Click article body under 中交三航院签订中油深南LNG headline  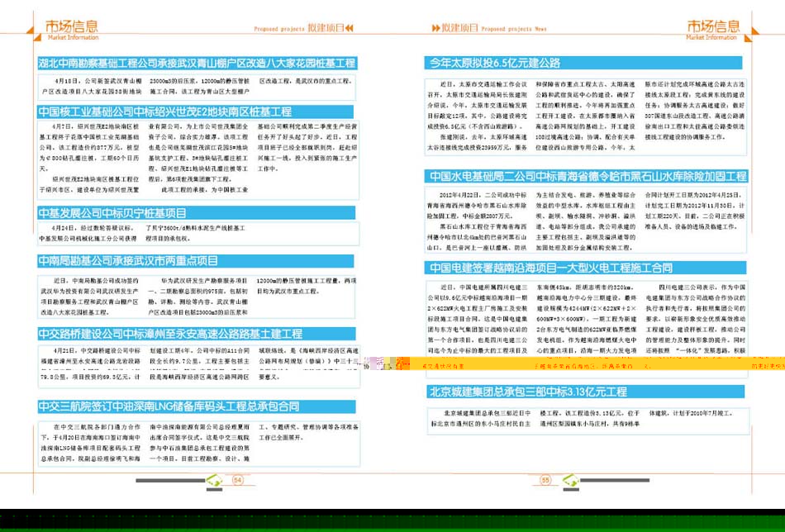click(199, 443)
